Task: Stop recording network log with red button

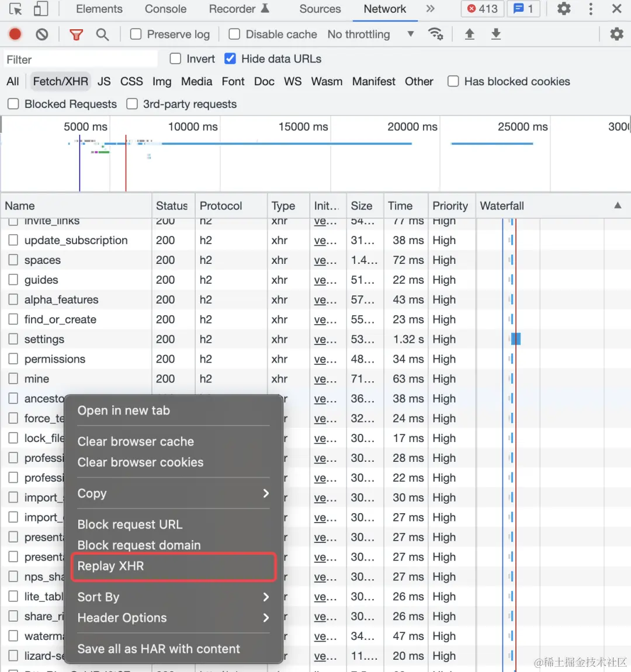Action: click(15, 34)
